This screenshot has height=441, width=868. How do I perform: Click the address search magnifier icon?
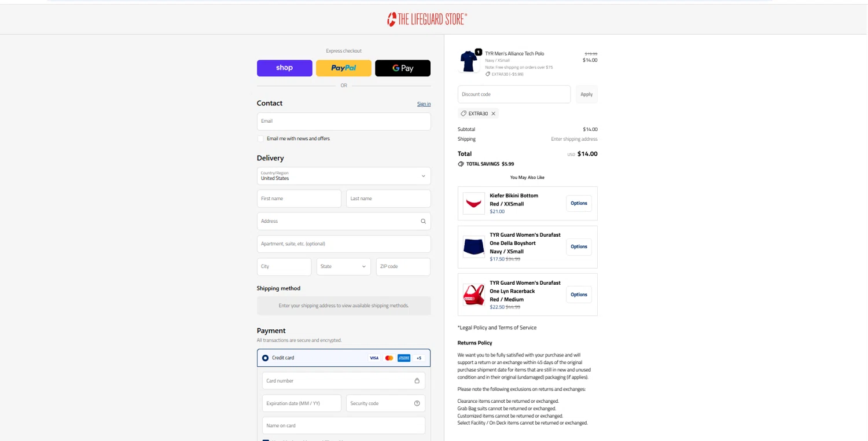[x=423, y=221]
